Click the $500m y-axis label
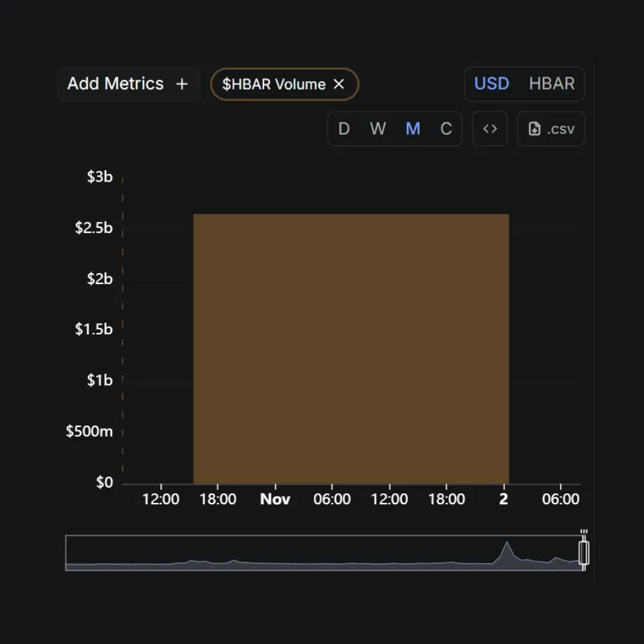Screen dimensions: 644x644 (89, 431)
